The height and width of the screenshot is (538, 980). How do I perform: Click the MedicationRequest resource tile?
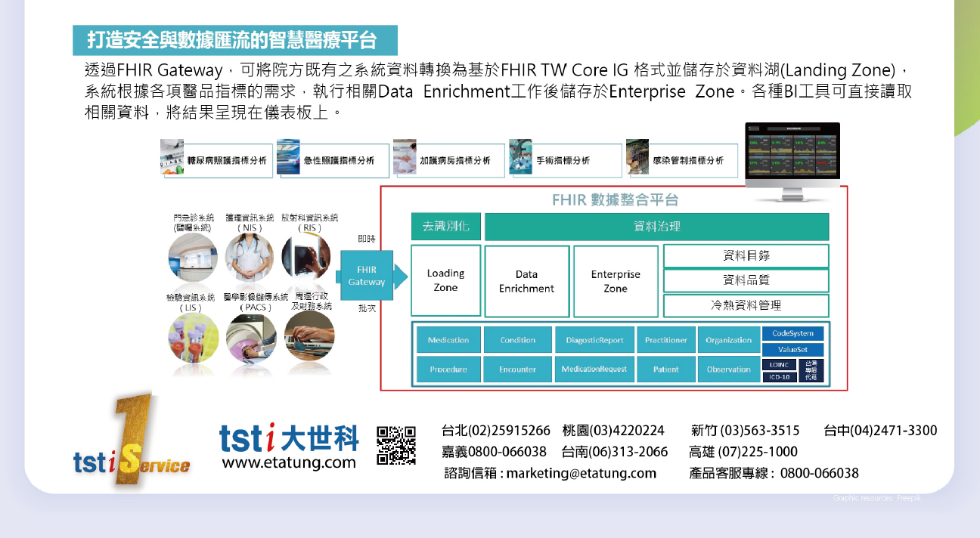(594, 369)
